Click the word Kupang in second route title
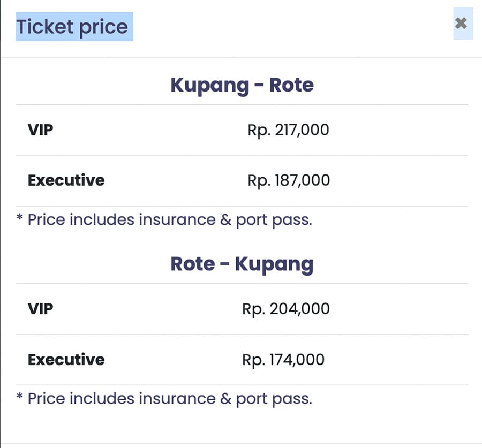The width and height of the screenshot is (482, 448). (x=274, y=264)
